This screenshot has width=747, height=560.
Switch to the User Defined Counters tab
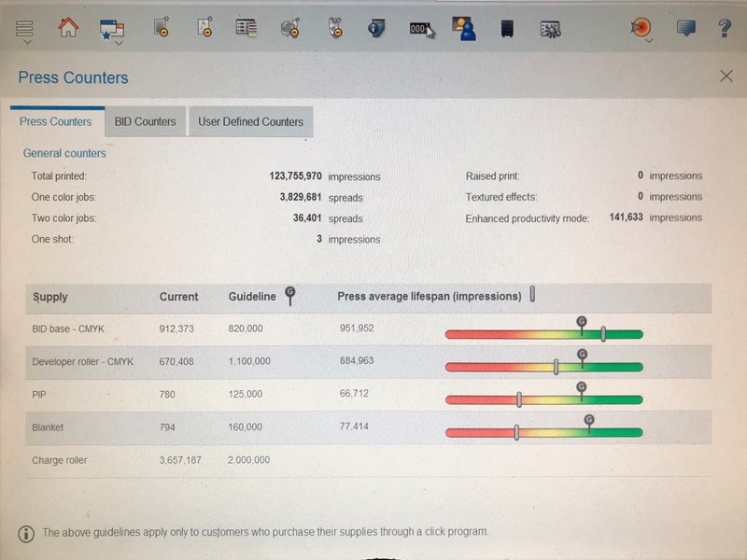(x=250, y=121)
